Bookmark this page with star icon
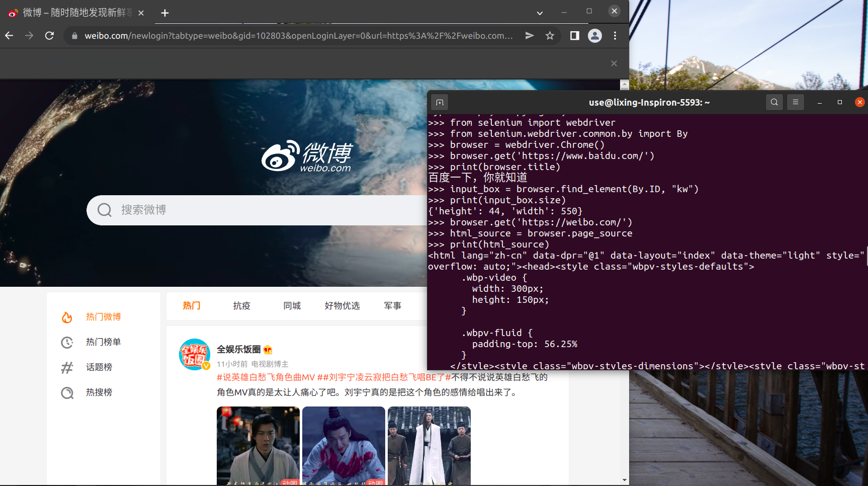The width and height of the screenshot is (868, 486). click(550, 36)
